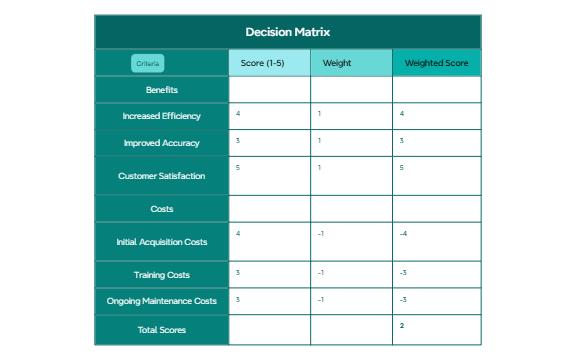
Task: Click Total Scores weighted value 2
Action: (x=402, y=325)
